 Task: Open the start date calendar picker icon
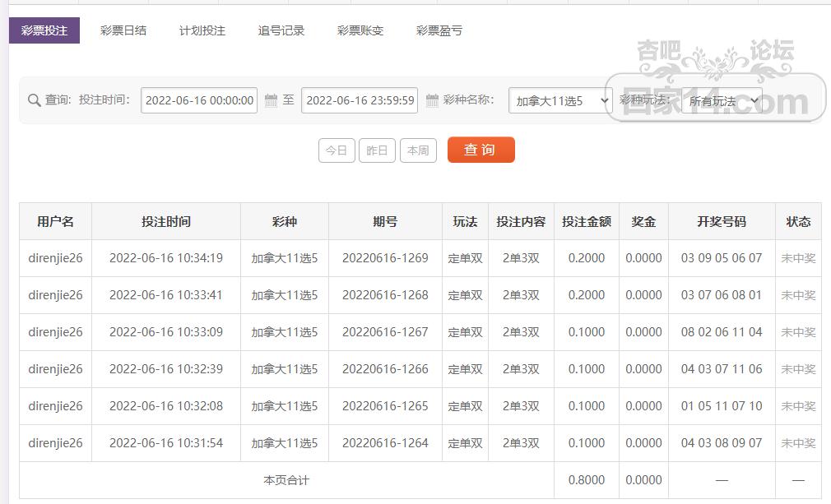(272, 99)
